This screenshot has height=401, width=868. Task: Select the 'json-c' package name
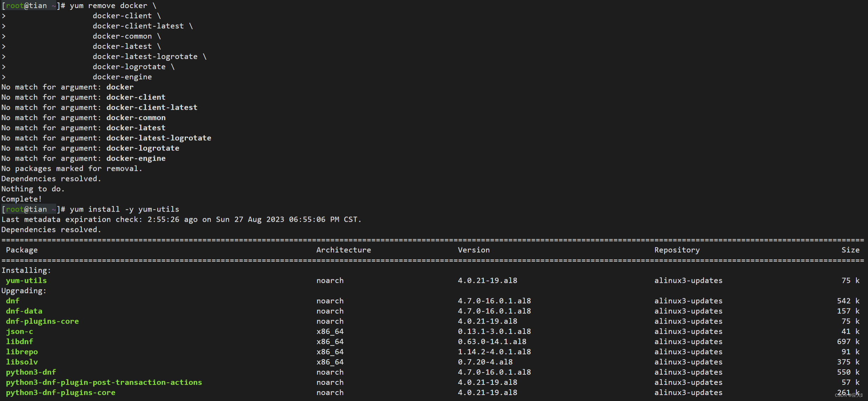(19, 332)
